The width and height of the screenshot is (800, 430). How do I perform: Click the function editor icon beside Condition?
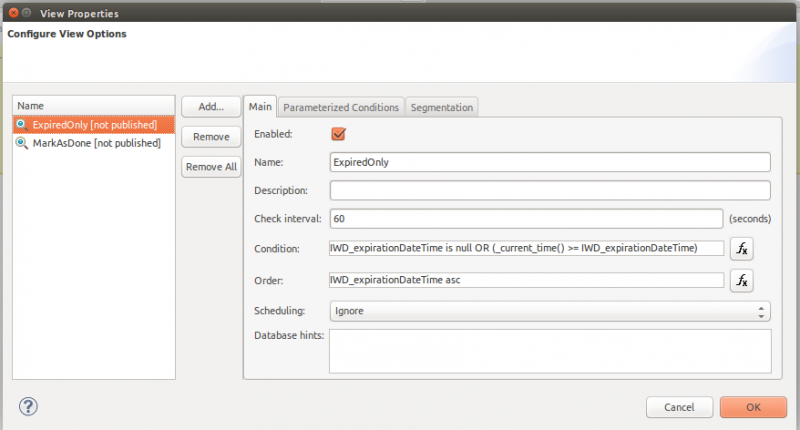click(741, 248)
